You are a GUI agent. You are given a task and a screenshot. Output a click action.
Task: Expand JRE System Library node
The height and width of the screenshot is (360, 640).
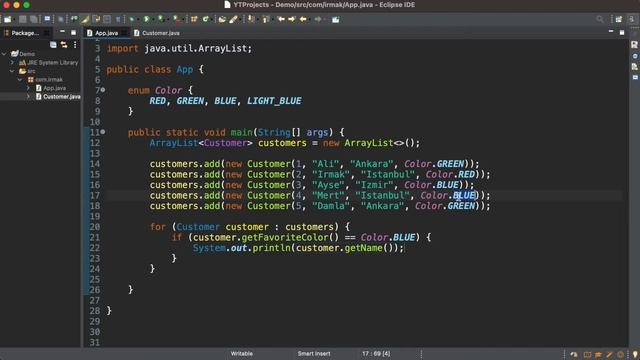tap(13, 62)
